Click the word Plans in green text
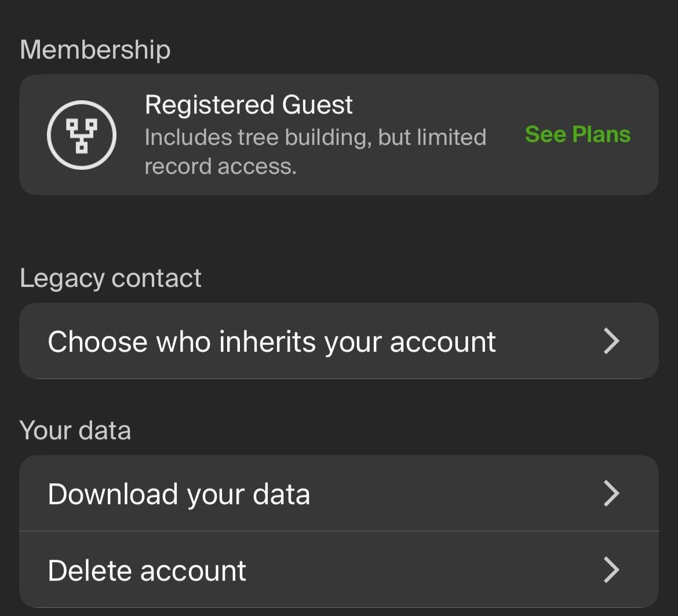 [601, 134]
